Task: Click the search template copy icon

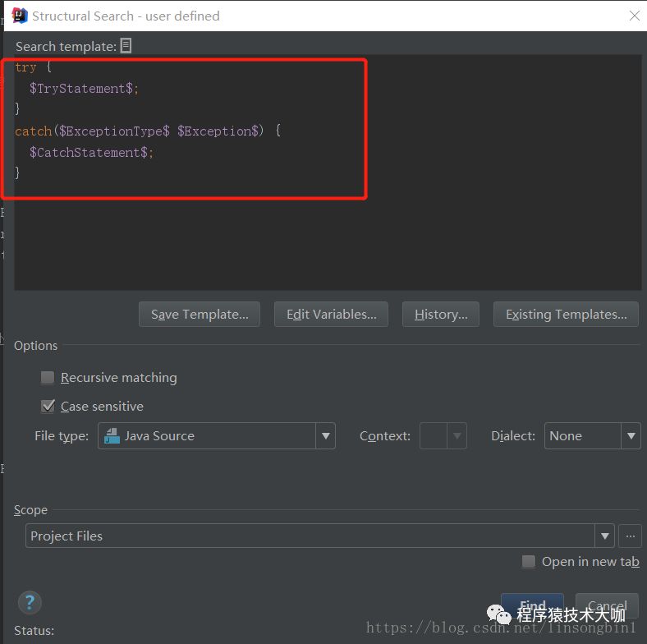Action: point(126,46)
